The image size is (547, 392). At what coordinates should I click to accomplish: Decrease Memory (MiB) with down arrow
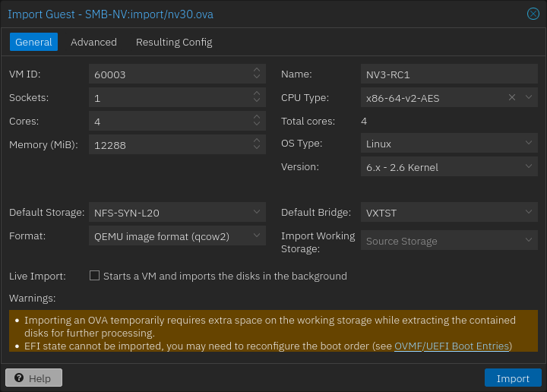pos(257,148)
